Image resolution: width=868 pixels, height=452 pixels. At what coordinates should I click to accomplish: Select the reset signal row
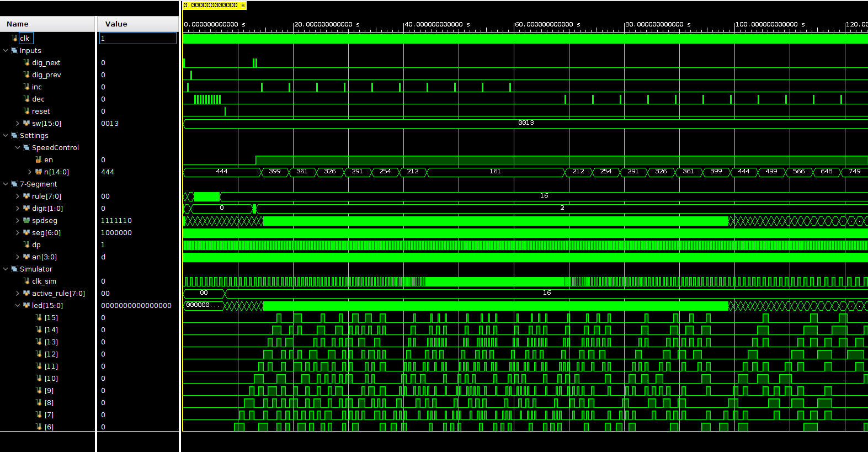click(x=41, y=111)
